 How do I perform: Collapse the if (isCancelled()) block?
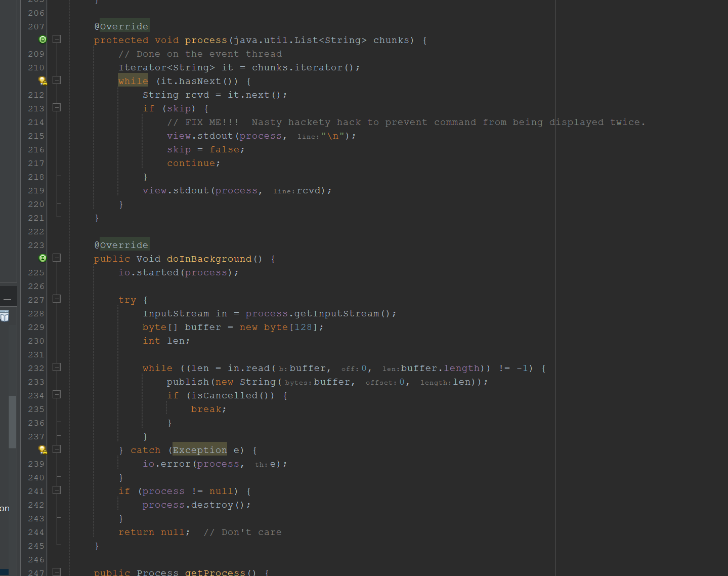[57, 395]
